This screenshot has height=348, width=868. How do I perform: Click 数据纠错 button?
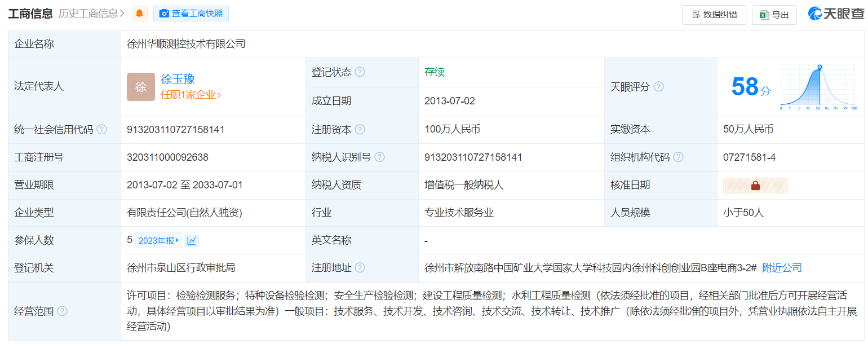coord(714,15)
